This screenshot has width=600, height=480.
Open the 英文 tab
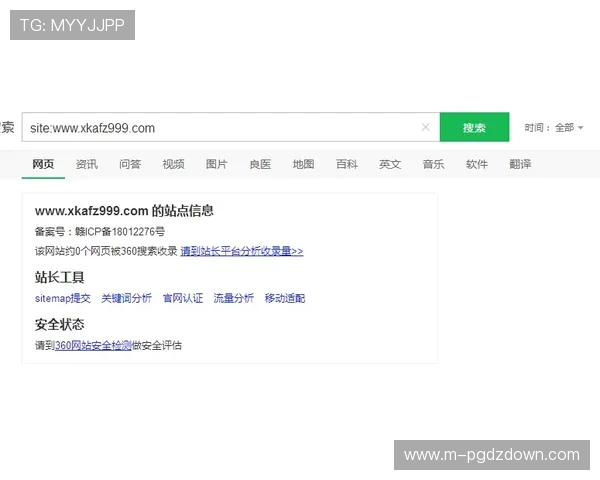[x=390, y=164]
